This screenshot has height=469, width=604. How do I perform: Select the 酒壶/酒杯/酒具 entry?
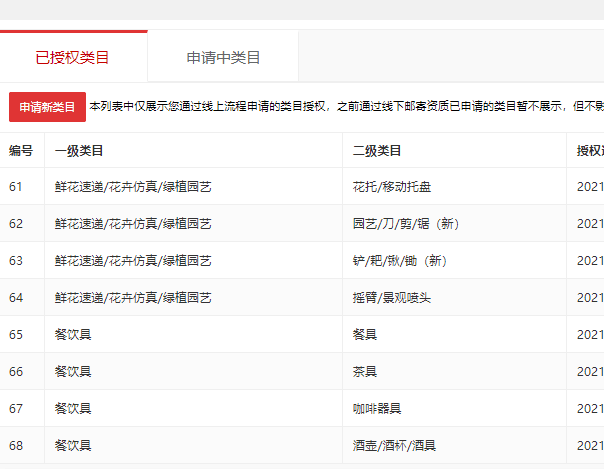pyautogui.click(x=394, y=446)
